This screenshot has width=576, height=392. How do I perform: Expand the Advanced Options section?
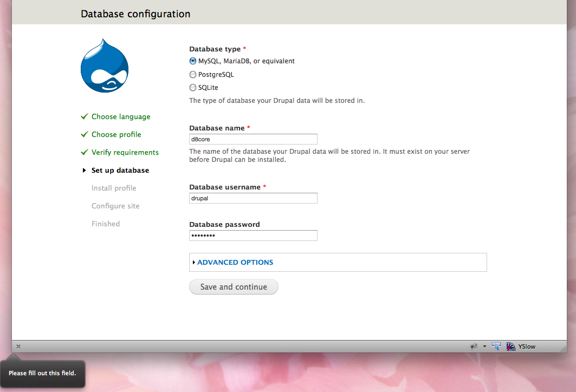(235, 263)
